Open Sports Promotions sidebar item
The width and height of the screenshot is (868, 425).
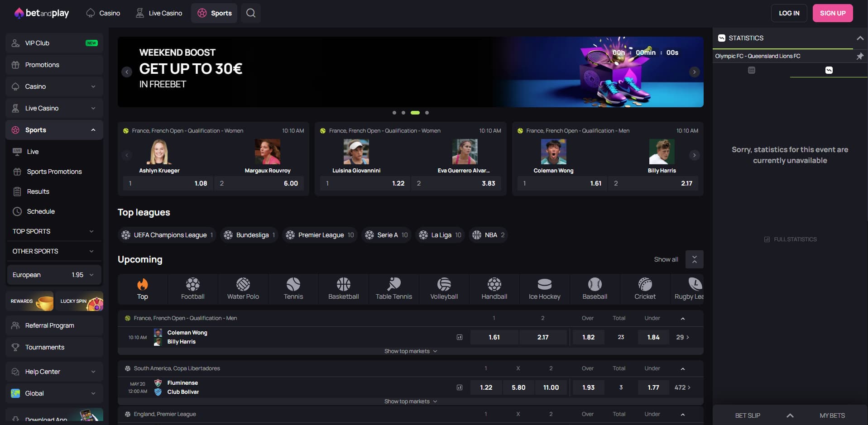click(54, 172)
